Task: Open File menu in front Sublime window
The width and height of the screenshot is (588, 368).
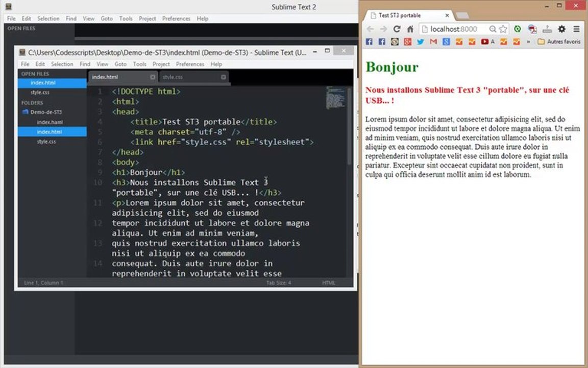Action: coord(25,64)
